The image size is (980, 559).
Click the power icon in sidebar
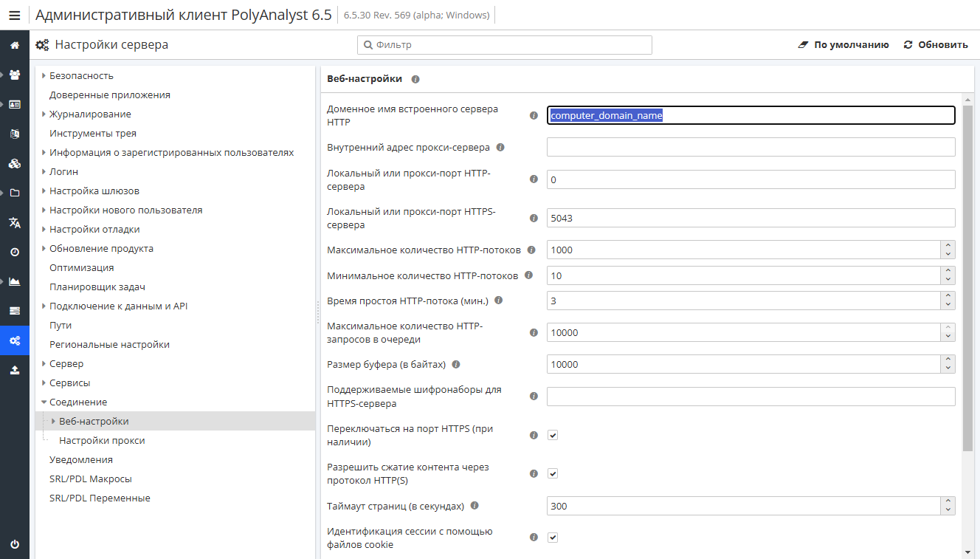[15, 544]
